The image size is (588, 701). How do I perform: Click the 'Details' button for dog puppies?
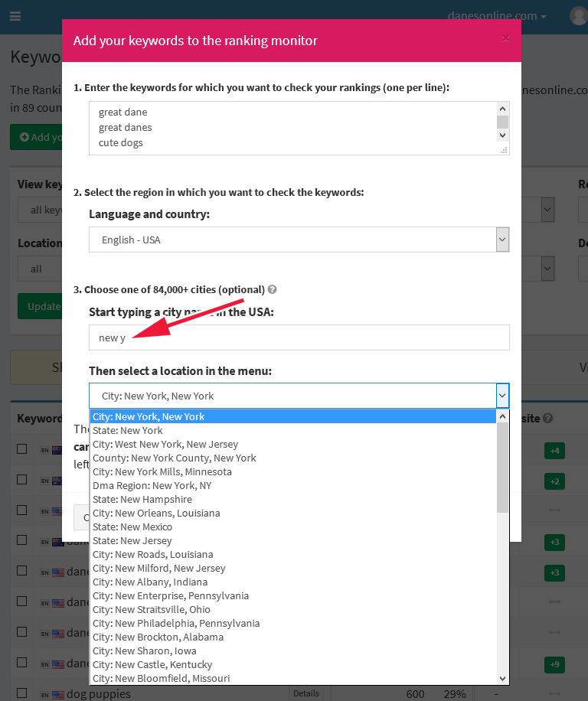pos(305,693)
